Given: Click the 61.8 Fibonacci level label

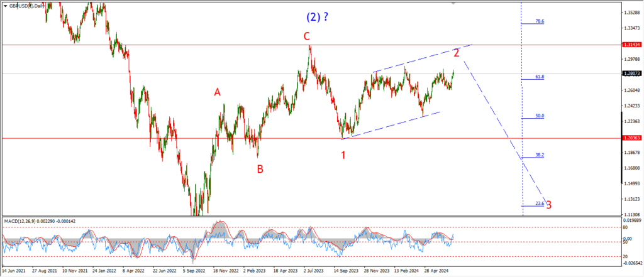Looking at the screenshot, I should tap(539, 77).
